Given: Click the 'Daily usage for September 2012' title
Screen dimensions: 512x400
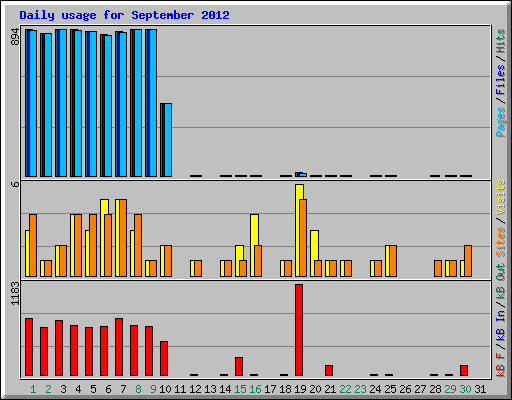Looking at the screenshot, I should pos(124,16).
